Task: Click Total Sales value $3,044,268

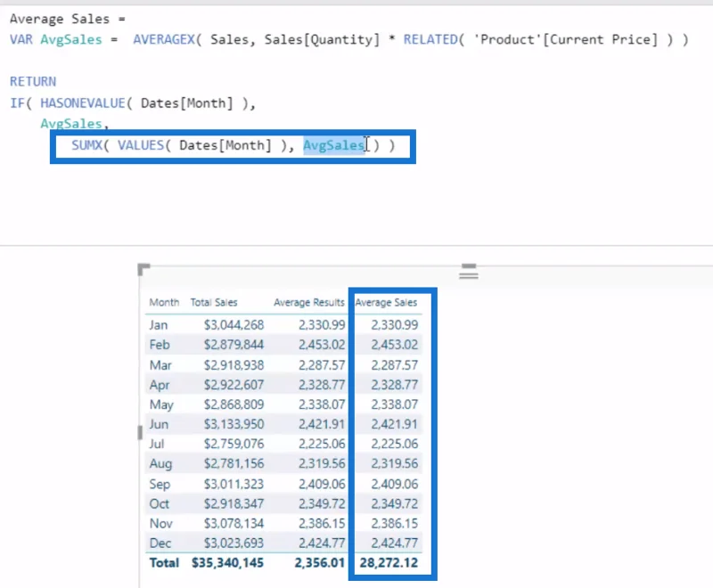Action: click(234, 325)
